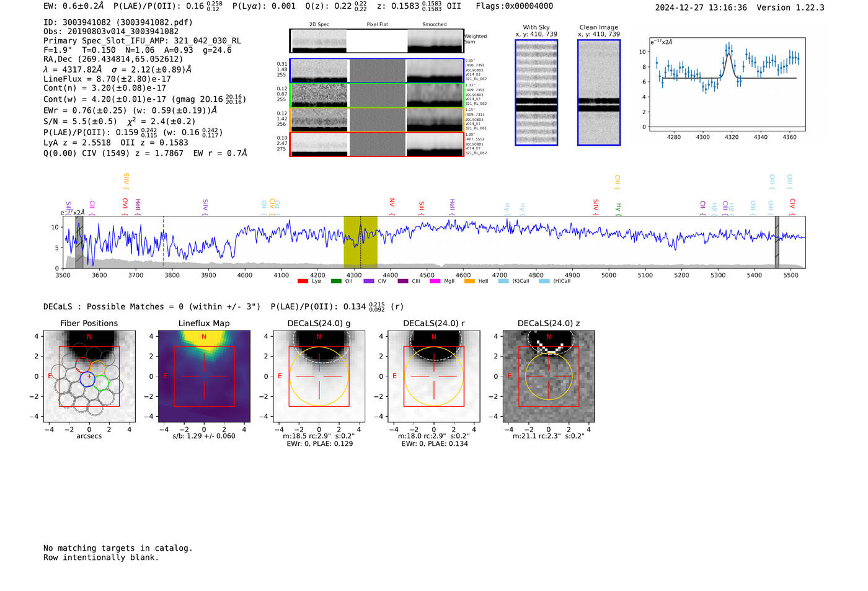This screenshot has height=591, width=868.
Task: Click the yellow highlighted region in spectrum
Action: (x=360, y=242)
